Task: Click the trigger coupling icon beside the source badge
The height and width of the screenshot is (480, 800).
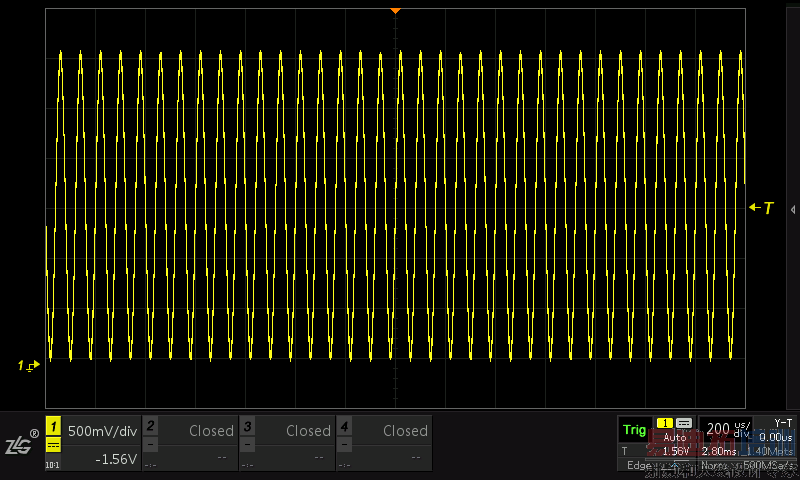Action: 684,423
